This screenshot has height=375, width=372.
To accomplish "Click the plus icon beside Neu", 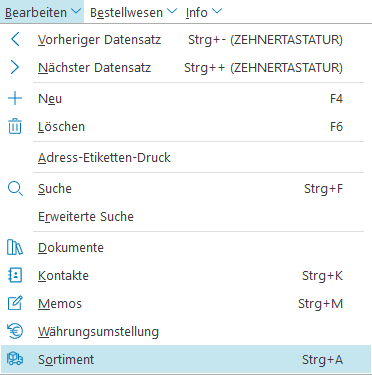I will coord(15,98).
